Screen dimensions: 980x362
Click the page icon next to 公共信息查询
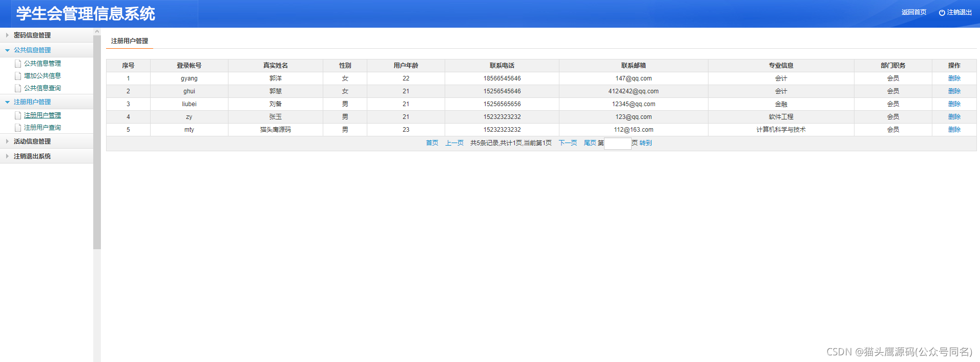click(18, 88)
